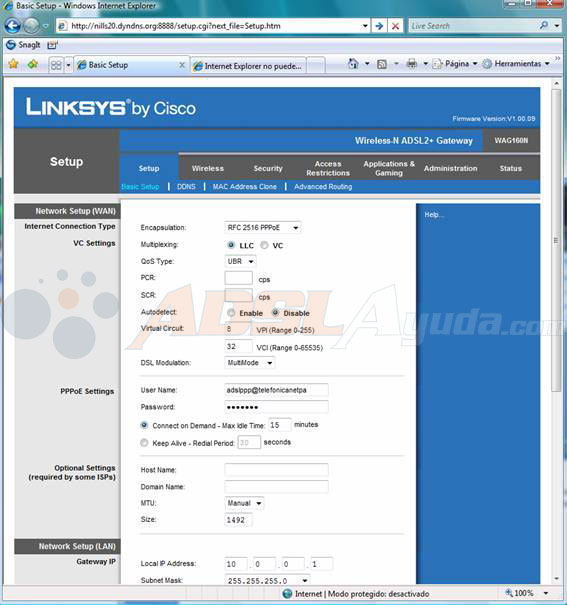Open the Favorites Center star icon
The height and width of the screenshot is (605, 567).
tap(14, 64)
